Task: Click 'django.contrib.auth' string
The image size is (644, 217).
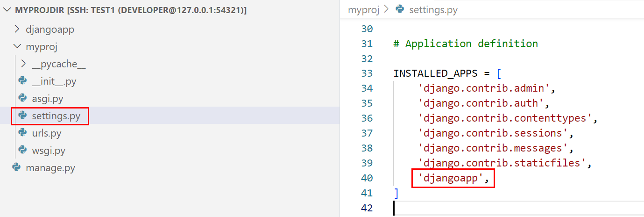Action: pyautogui.click(x=481, y=103)
